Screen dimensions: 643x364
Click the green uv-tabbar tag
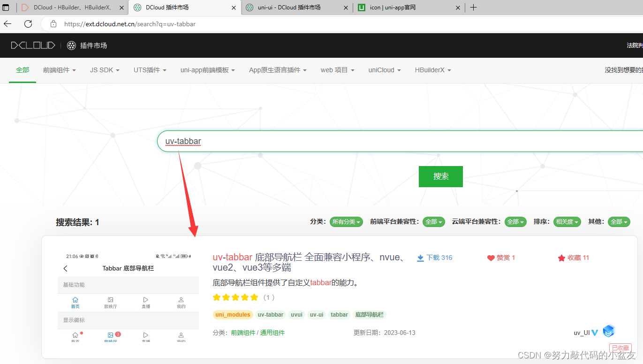click(x=271, y=315)
